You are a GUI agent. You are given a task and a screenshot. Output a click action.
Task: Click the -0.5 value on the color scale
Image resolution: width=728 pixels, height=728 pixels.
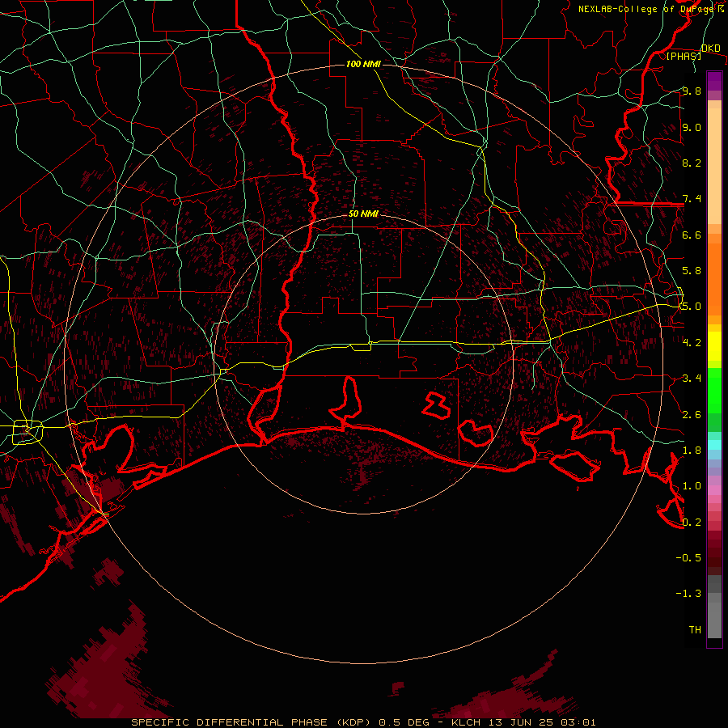click(x=688, y=557)
